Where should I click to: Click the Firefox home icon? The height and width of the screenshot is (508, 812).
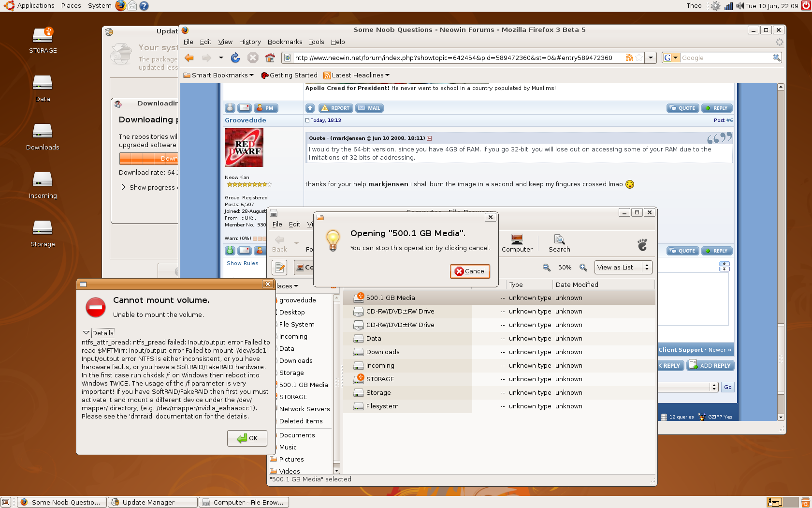270,58
